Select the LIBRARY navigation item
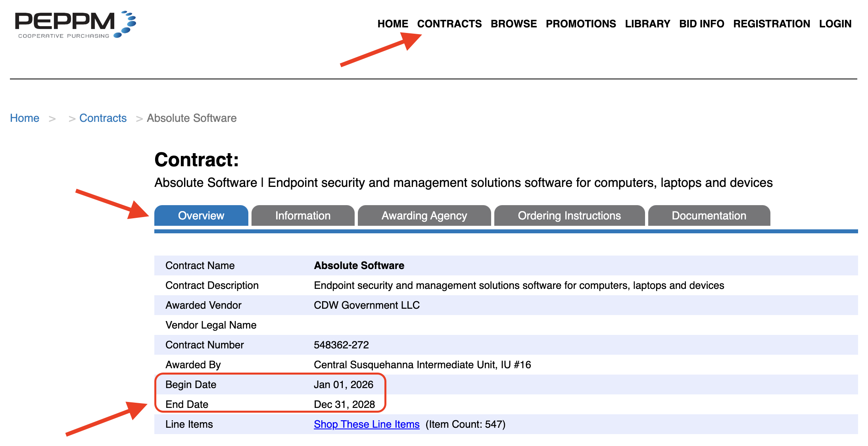This screenshot has width=868, height=446. tap(647, 24)
